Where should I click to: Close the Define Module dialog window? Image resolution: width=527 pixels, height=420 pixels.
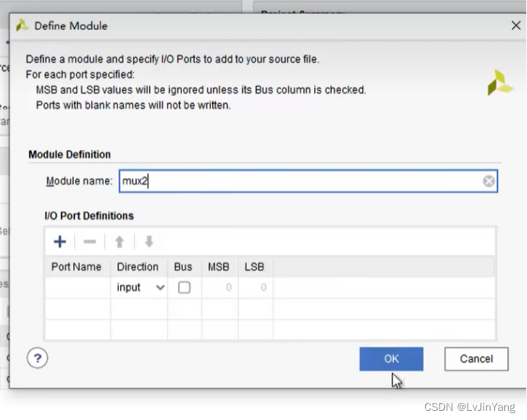click(516, 26)
